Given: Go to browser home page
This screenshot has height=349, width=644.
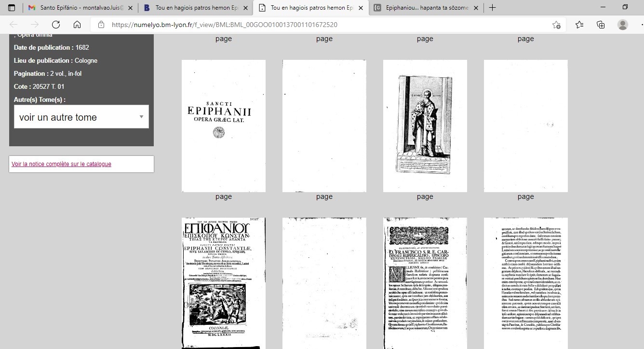Looking at the screenshot, I should point(77,25).
